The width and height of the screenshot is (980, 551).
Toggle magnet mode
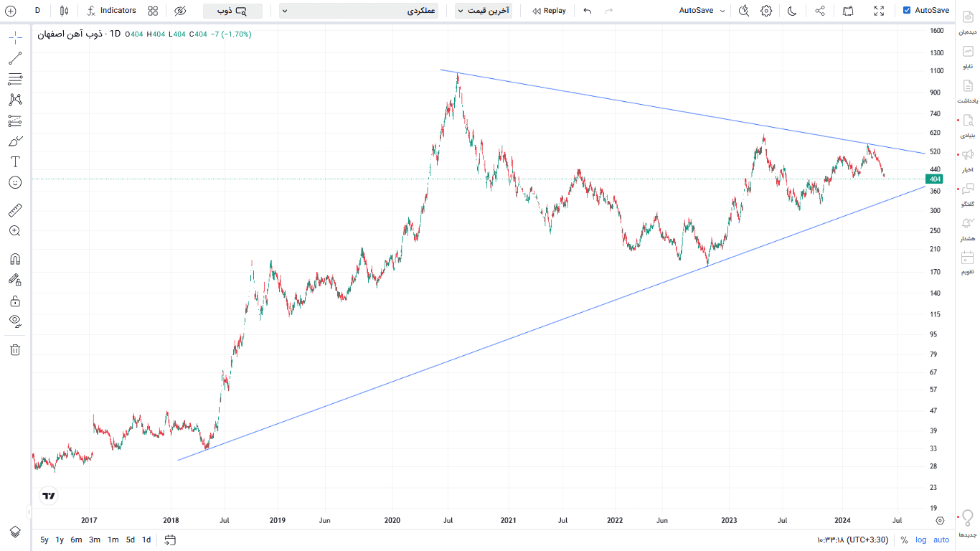pos(15,259)
